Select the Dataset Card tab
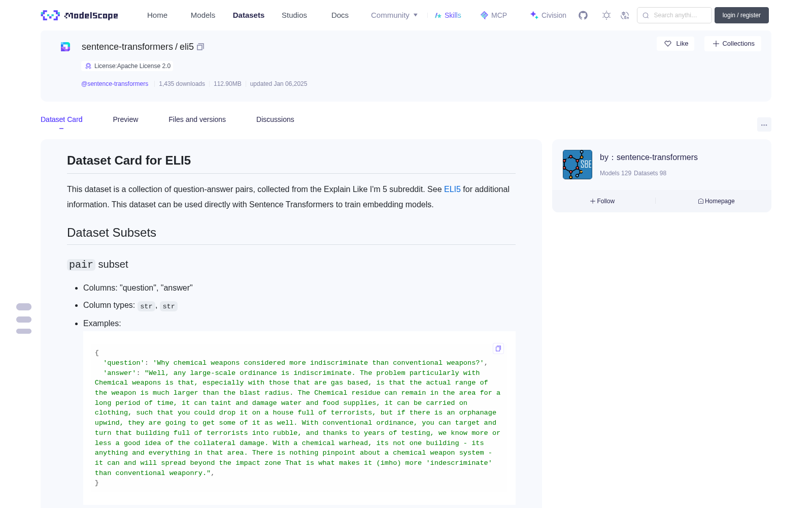Screen dimensions: 812x508 click(61, 119)
